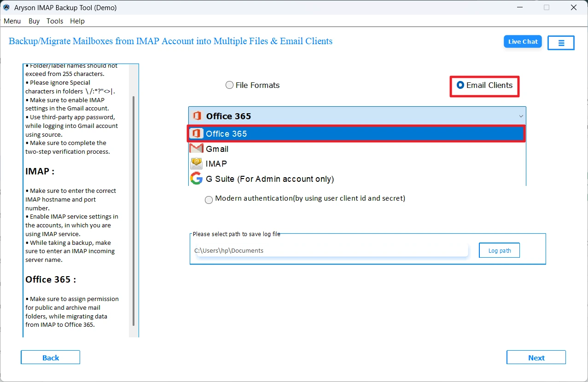Open the Menu item in menu bar
The width and height of the screenshot is (588, 382).
12,21
